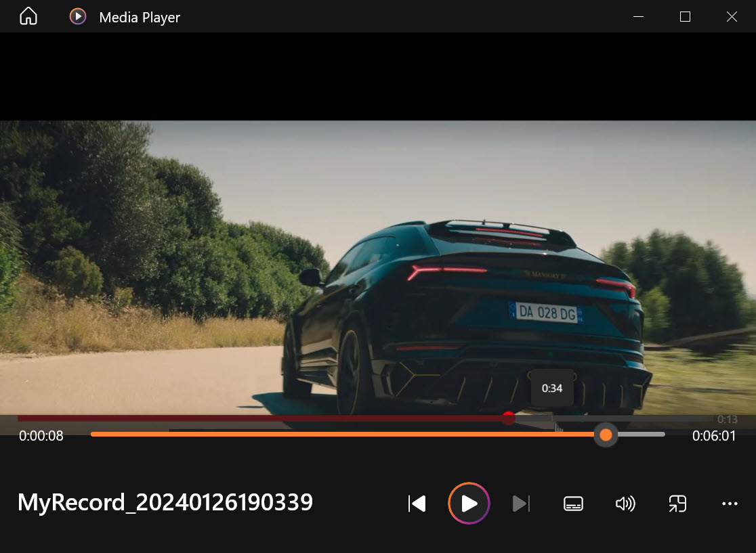Click the total duration 0:06:01
This screenshot has width=756, height=553.
tap(713, 436)
